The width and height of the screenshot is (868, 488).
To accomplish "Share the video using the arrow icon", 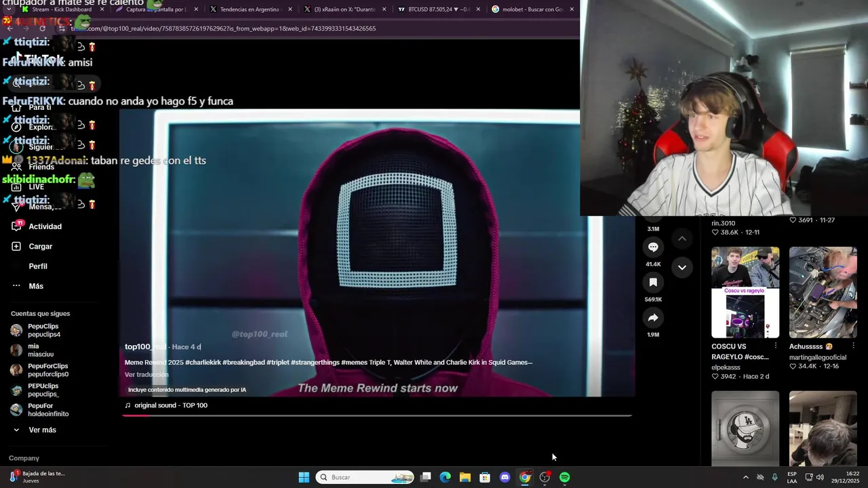I will tap(653, 318).
